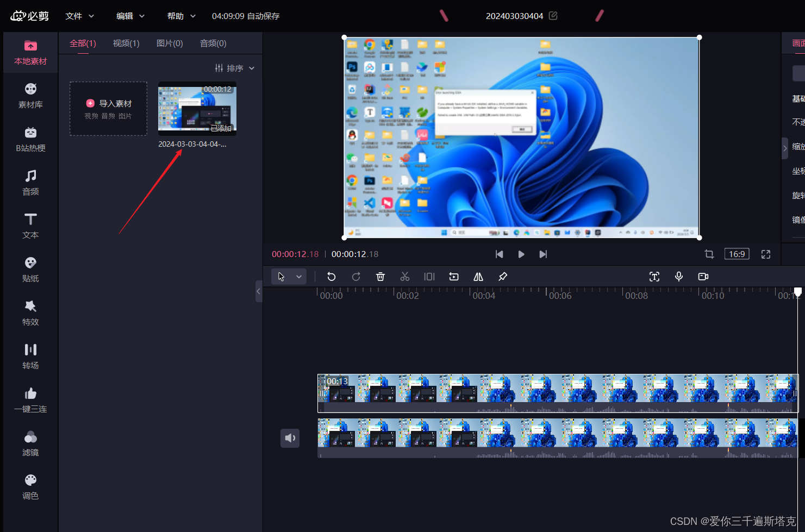
Task: Click the screen recording camera icon
Action: coord(703,277)
